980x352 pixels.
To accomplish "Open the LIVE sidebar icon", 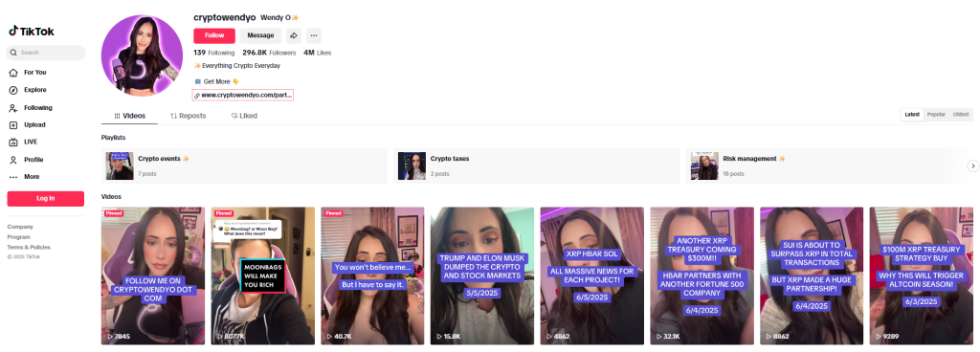I will [13, 143].
